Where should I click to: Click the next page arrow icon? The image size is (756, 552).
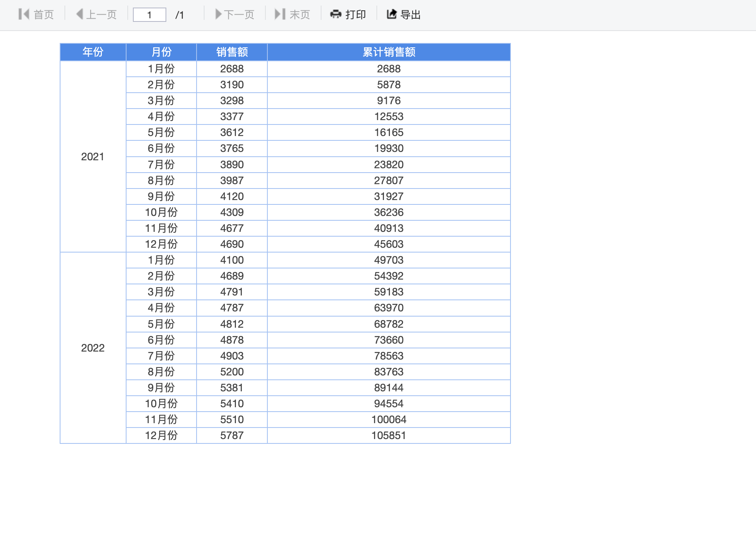pos(218,14)
